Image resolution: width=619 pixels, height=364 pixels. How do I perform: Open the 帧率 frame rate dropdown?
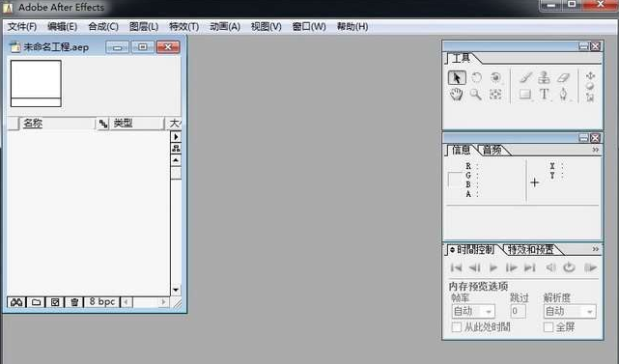473,312
